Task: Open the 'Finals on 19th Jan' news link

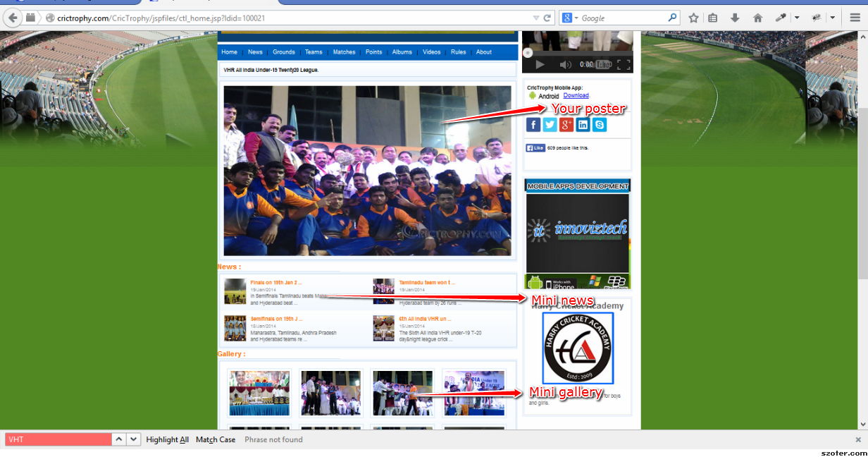Action: click(x=275, y=283)
